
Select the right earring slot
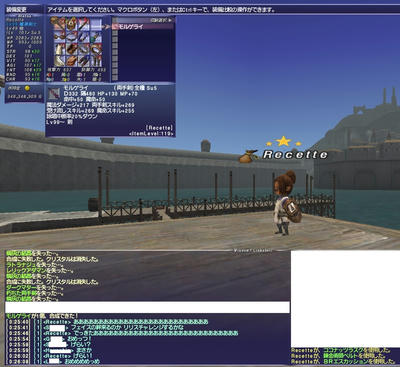[x=96, y=36]
